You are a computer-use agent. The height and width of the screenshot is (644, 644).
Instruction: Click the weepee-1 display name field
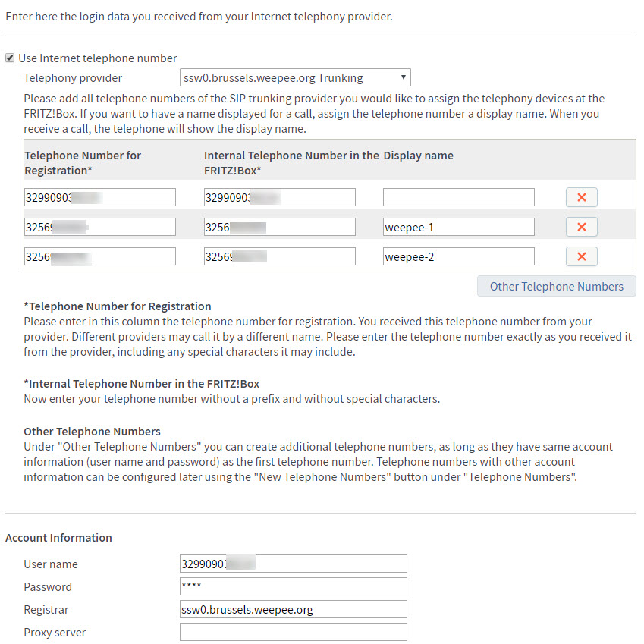458,227
